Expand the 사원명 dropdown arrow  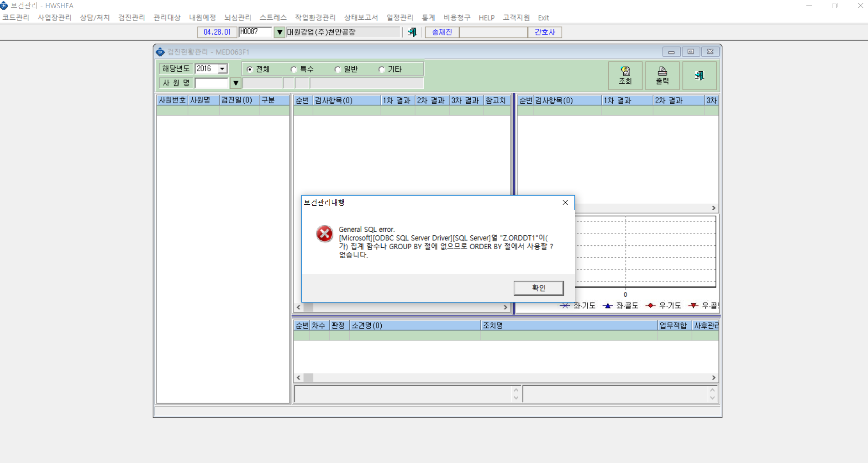pyautogui.click(x=236, y=83)
